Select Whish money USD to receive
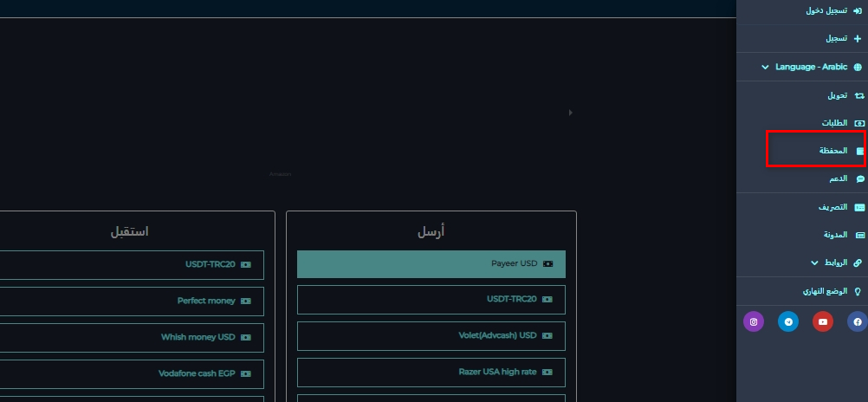Image resolution: width=868 pixels, height=402 pixels. pos(132,338)
